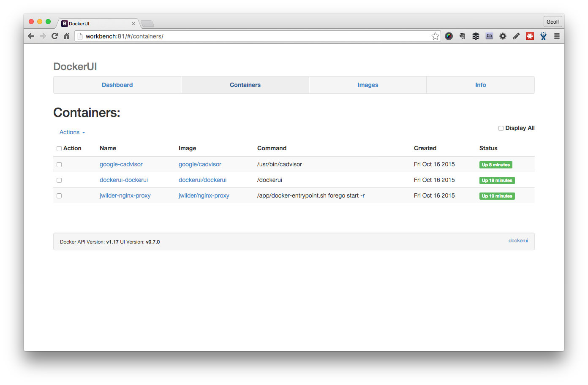The image size is (588, 385).
Task: Click the browser home icon
Action: click(66, 36)
